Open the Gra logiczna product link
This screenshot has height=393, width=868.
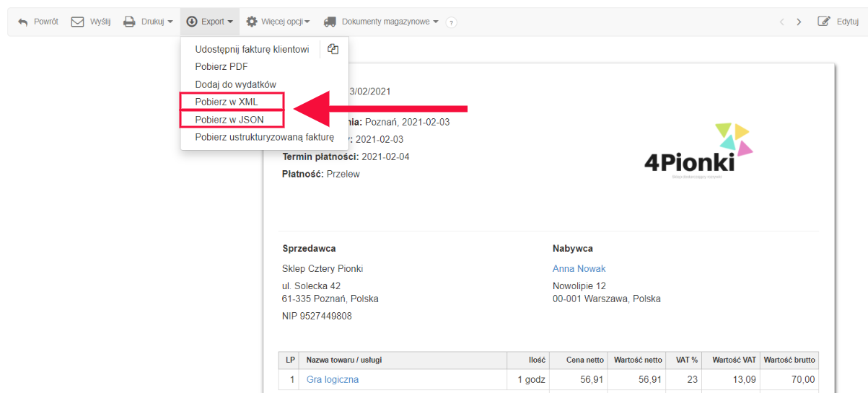pyautogui.click(x=333, y=379)
